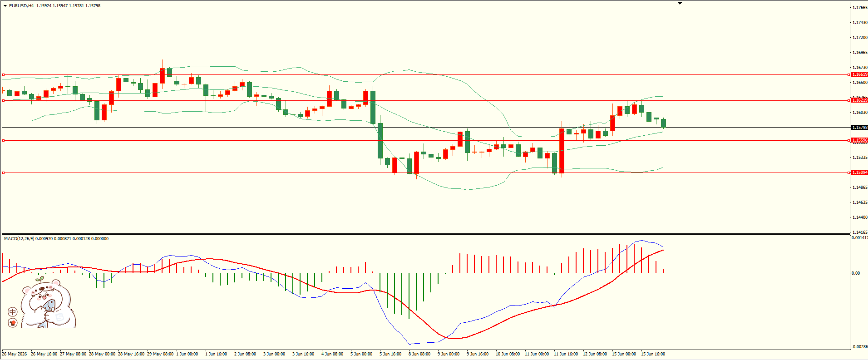Click the 26 May 2026 date label
The height and width of the screenshot is (360, 868).
[14, 354]
